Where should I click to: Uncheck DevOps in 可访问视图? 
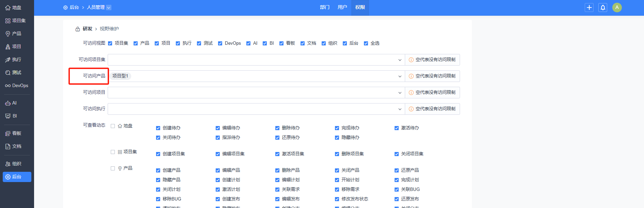(220, 43)
